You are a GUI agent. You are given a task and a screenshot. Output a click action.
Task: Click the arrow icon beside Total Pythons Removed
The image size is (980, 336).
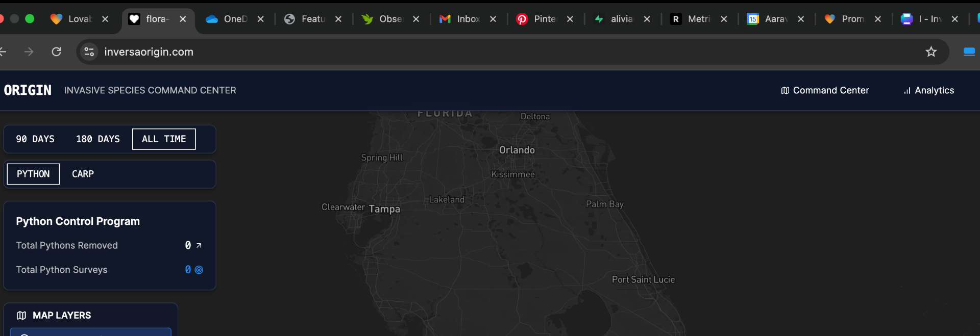pos(199,246)
